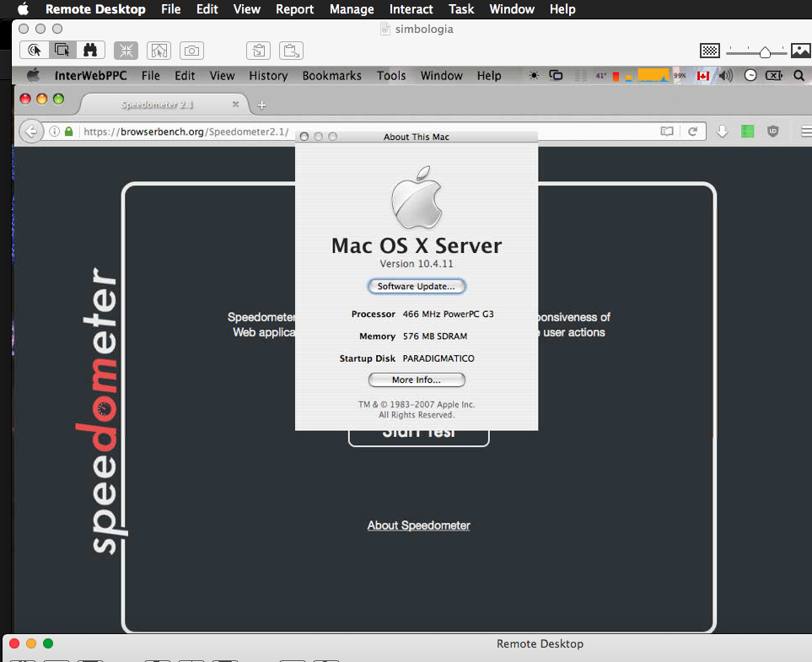The image size is (812, 662).
Task: Click the battery status menu icon
Action: tap(774, 76)
